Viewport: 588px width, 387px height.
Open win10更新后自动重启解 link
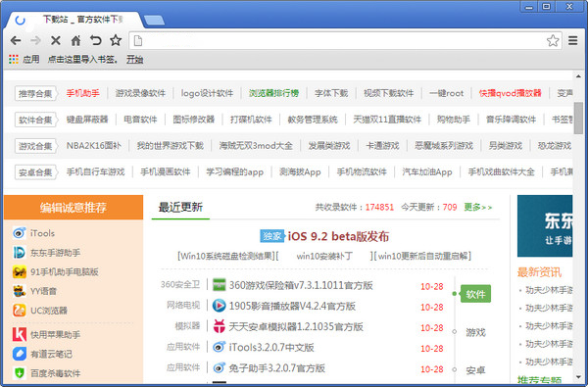422,256
